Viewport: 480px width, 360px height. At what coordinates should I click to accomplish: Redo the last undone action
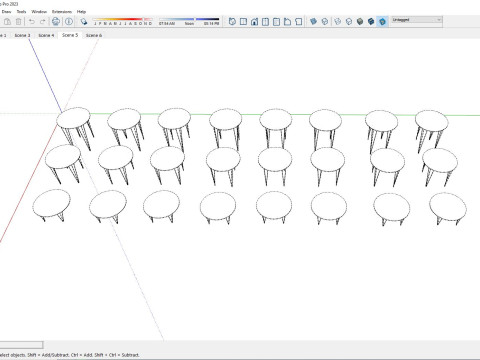42,22
